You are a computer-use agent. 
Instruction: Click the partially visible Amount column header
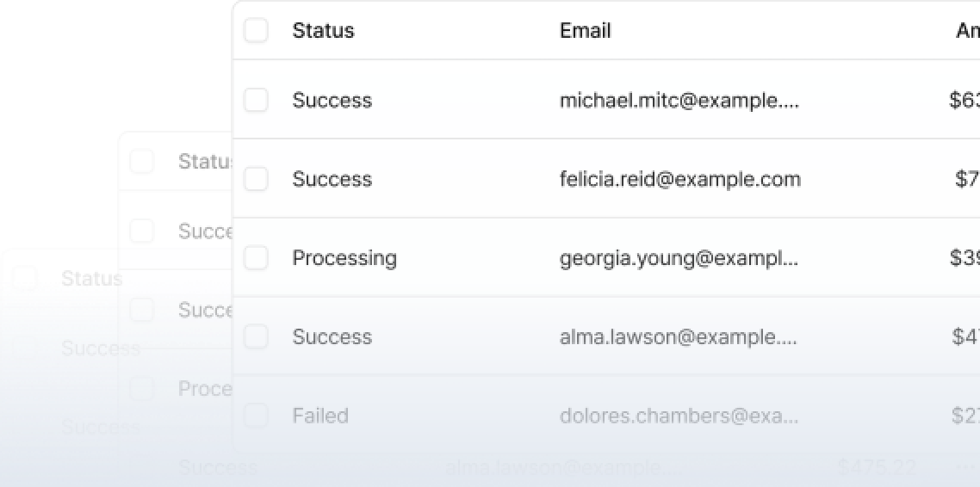point(968,31)
